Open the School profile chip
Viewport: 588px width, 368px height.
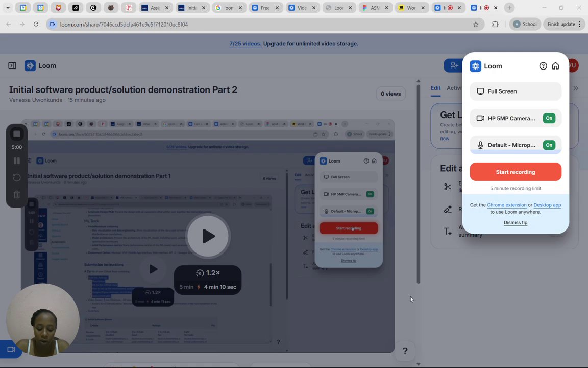pyautogui.click(x=525, y=24)
